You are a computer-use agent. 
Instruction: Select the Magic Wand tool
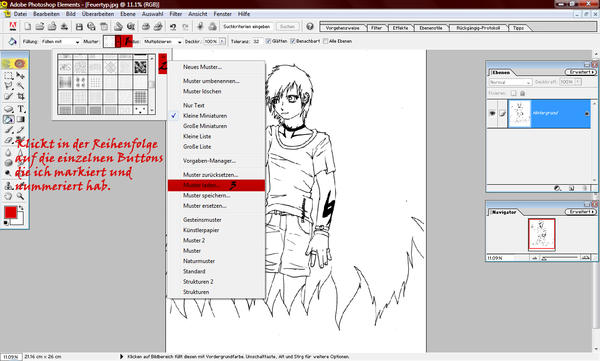20,86
